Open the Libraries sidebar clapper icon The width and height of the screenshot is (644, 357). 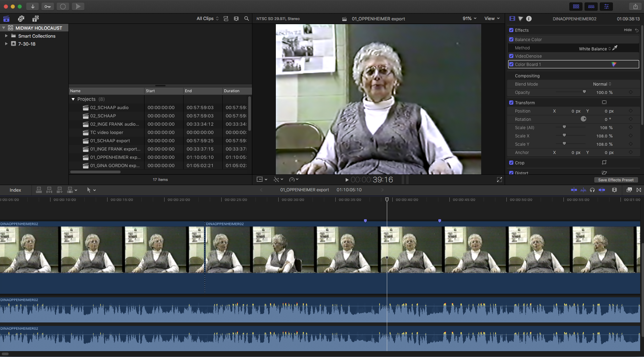coord(6,19)
